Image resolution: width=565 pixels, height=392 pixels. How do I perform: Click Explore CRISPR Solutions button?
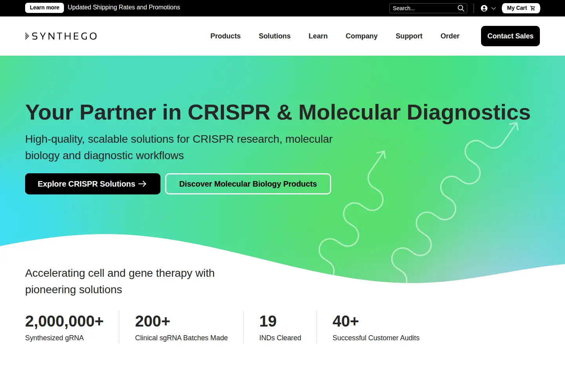93,184
